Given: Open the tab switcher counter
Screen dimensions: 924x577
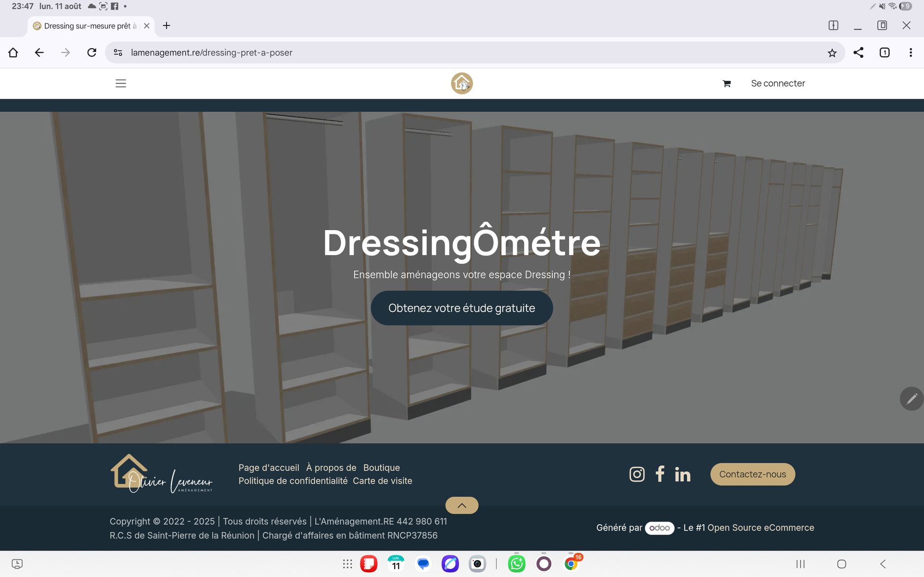Looking at the screenshot, I should [x=885, y=52].
